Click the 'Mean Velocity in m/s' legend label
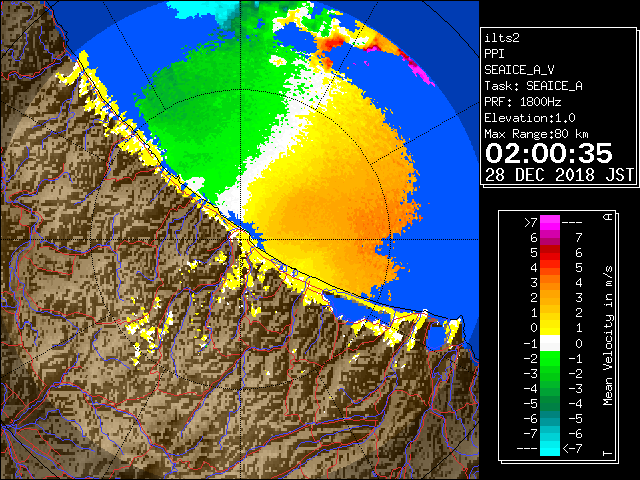The image size is (640, 480). tap(608, 336)
